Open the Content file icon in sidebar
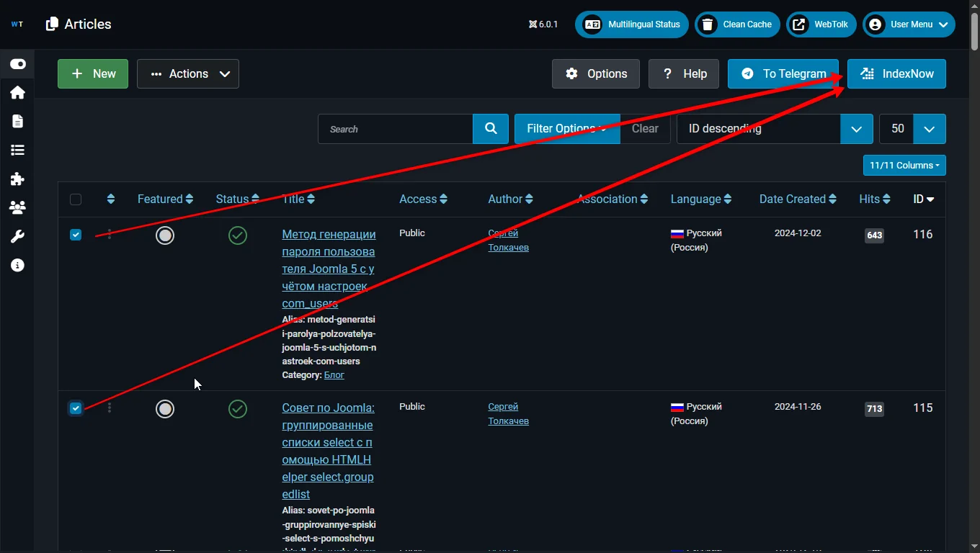The width and height of the screenshot is (980, 553). pyautogui.click(x=17, y=122)
